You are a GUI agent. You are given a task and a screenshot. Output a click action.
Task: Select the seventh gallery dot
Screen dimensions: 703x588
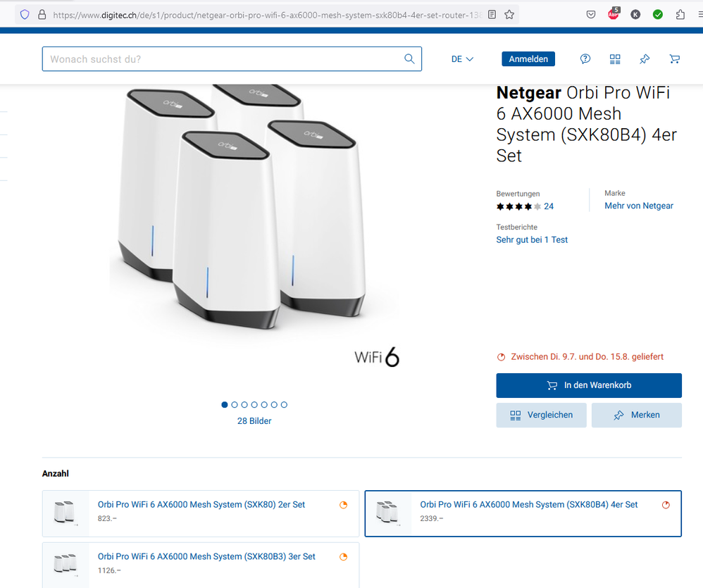(x=284, y=405)
